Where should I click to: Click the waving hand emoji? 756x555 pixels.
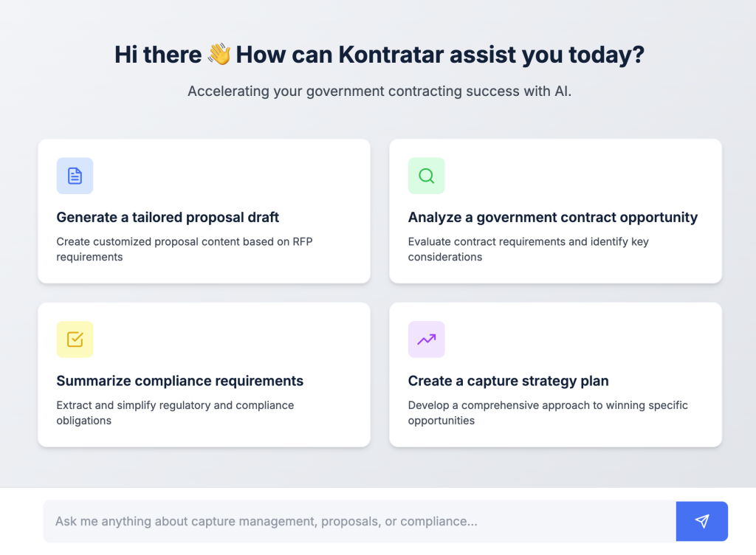click(x=219, y=55)
